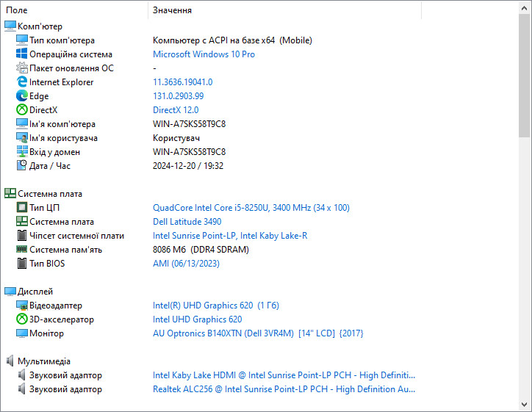Select the Монітор field label
The height and width of the screenshot is (412, 532).
click(x=46, y=333)
